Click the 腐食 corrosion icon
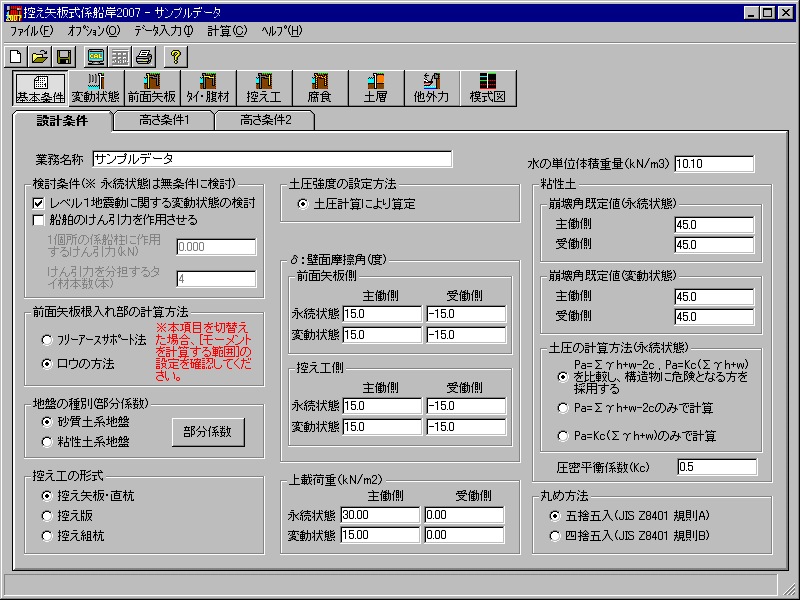 pos(319,87)
